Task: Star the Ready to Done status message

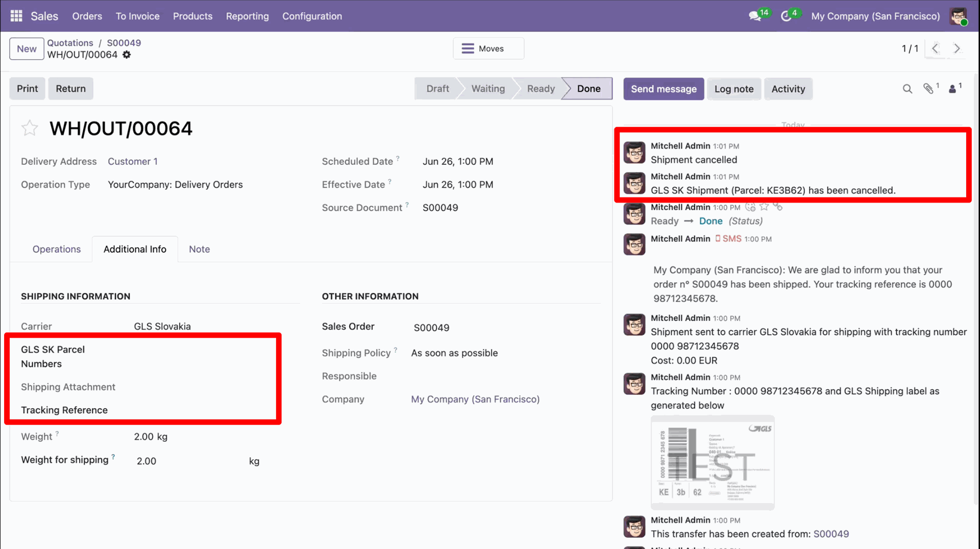Action: point(764,207)
